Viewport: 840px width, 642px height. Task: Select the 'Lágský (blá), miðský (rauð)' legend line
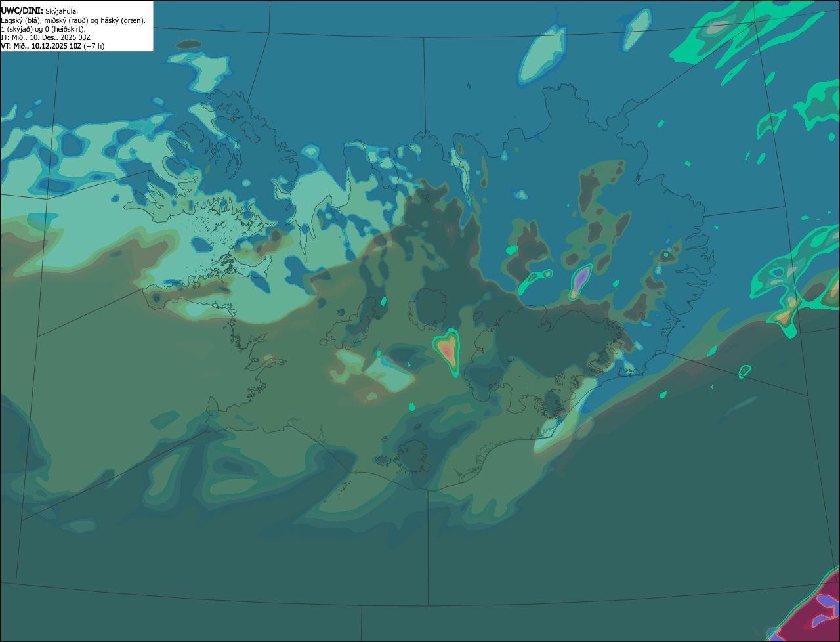(73, 20)
